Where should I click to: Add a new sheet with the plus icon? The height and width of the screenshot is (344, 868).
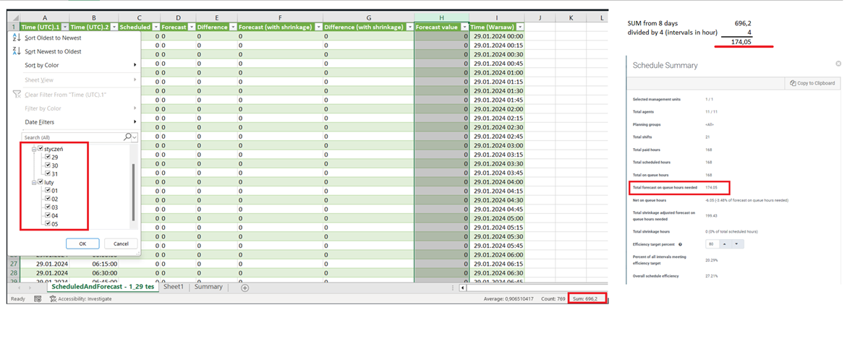pyautogui.click(x=244, y=288)
